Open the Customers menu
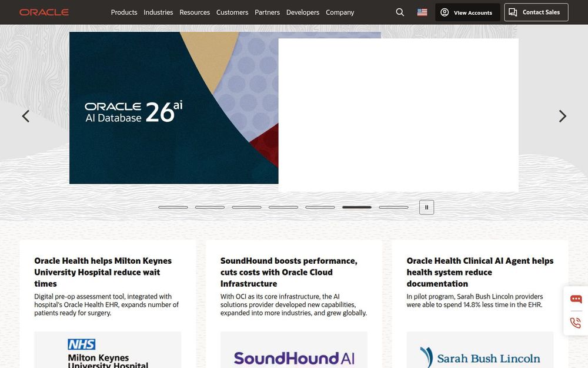Screen dimensions: 588x368 click(x=232, y=12)
